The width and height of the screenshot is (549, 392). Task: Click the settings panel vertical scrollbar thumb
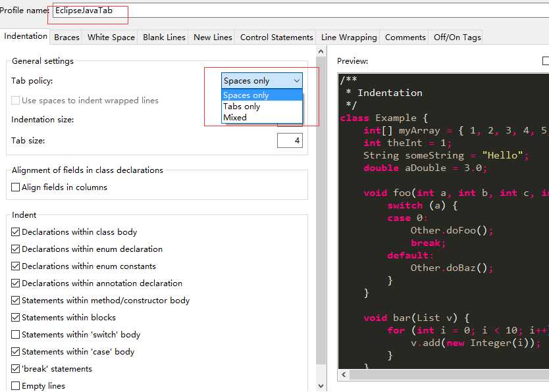[x=321, y=210]
